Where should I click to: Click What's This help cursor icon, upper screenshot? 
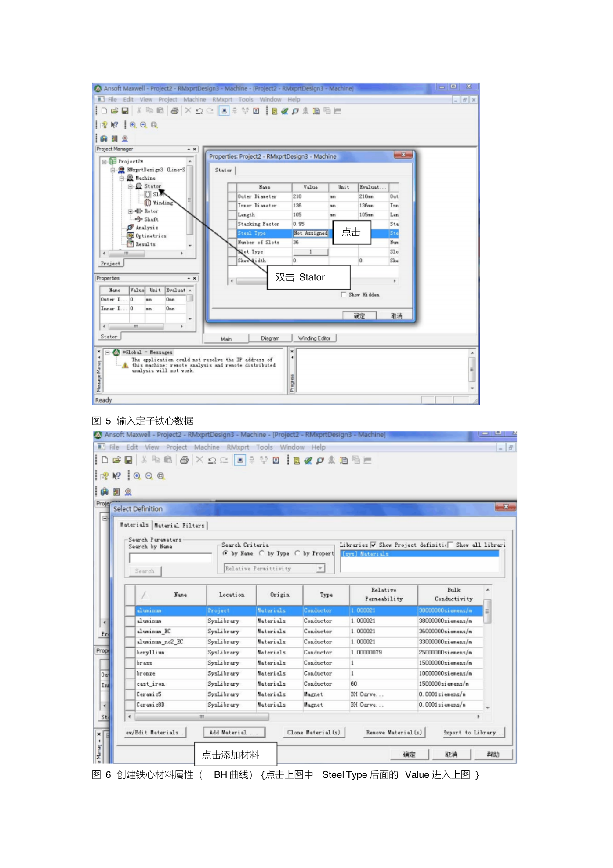point(115,125)
